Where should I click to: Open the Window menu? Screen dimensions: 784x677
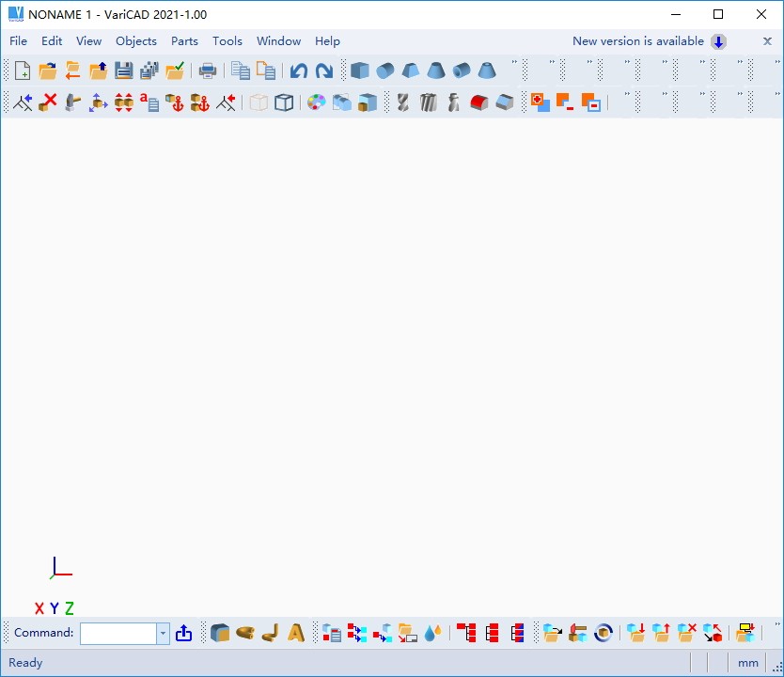tap(278, 41)
